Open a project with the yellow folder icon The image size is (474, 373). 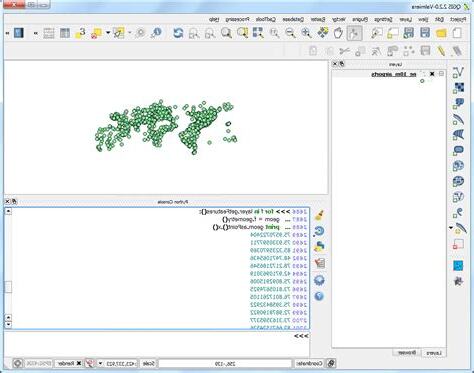[441, 33]
